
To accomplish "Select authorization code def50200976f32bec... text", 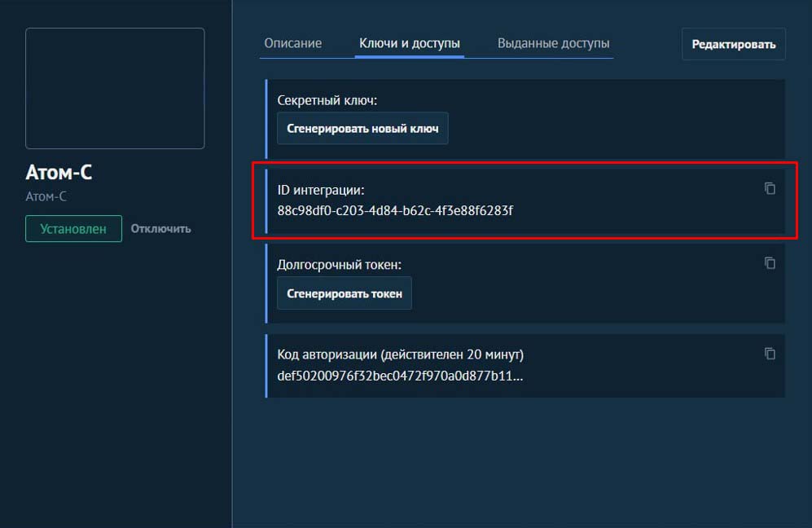I will coord(400,376).
